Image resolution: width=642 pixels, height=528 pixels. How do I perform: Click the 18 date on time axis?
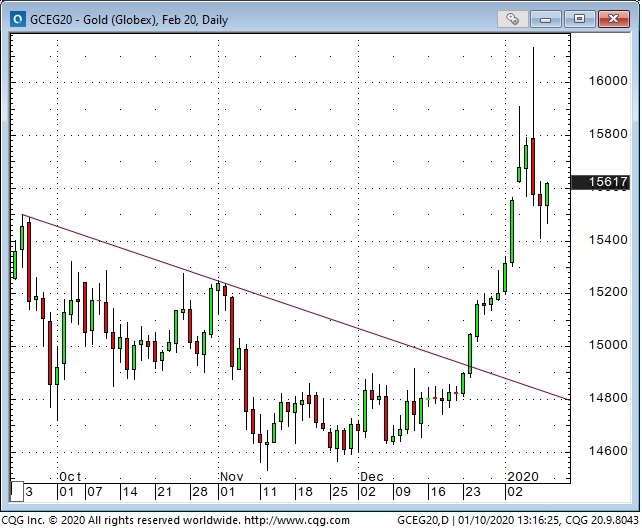305,492
